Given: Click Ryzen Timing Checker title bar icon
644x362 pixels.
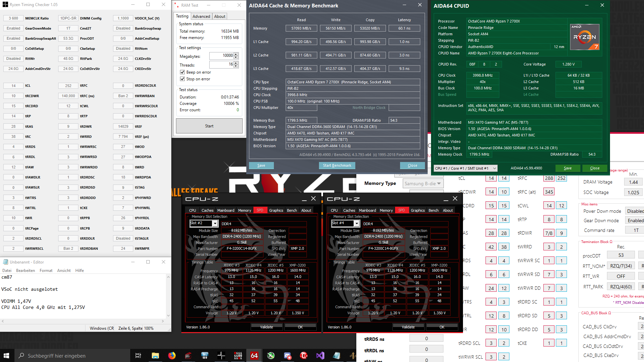Looking at the screenshot, I should point(5,5).
